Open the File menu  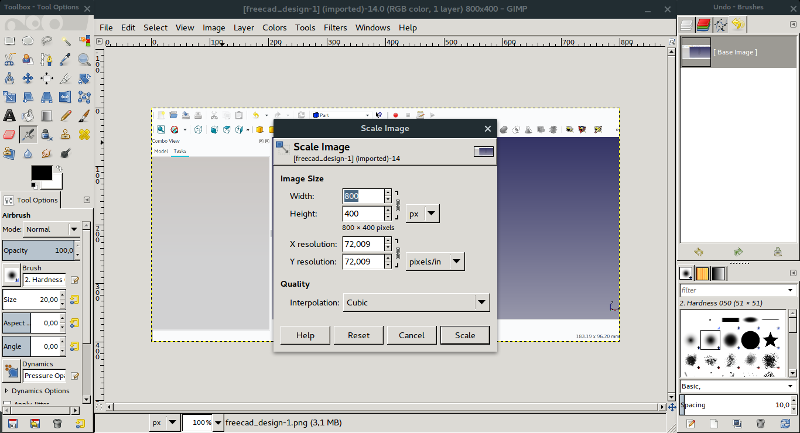pyautogui.click(x=106, y=28)
